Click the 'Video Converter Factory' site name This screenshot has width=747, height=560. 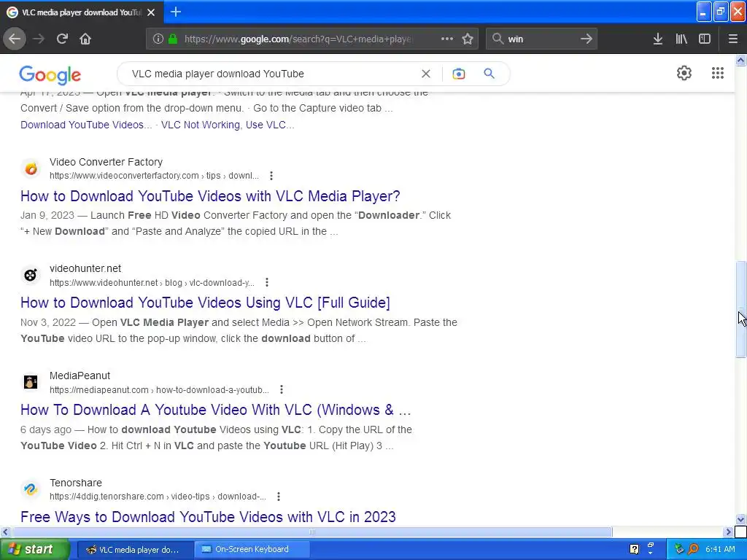click(107, 162)
